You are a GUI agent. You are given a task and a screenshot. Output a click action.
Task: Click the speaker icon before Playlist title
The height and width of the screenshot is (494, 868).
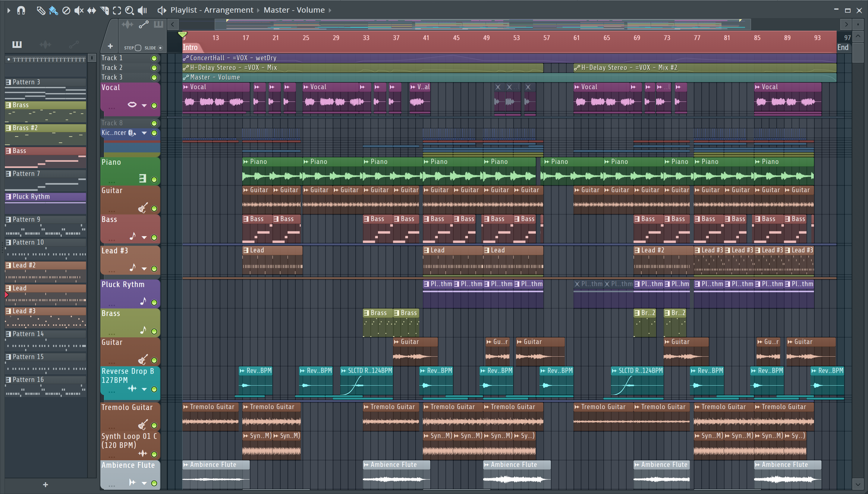[162, 11]
